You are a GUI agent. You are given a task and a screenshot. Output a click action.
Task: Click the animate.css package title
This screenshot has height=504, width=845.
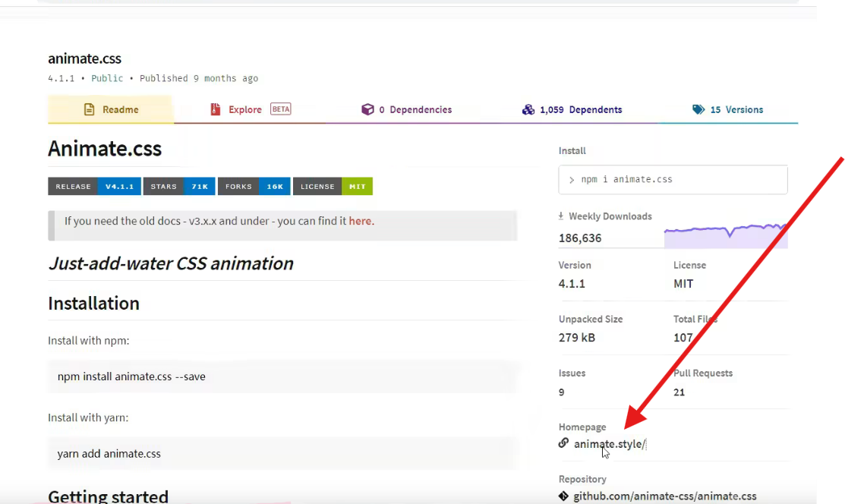(84, 58)
